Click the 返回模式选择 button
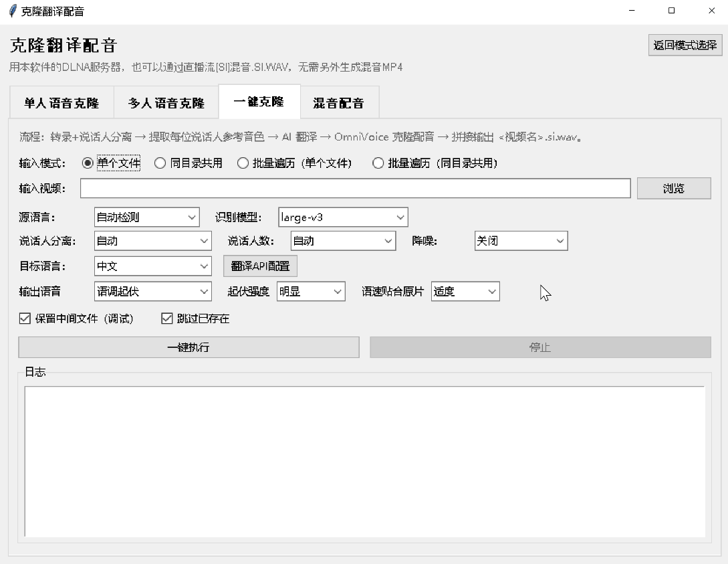This screenshot has height=564, width=728. click(685, 45)
